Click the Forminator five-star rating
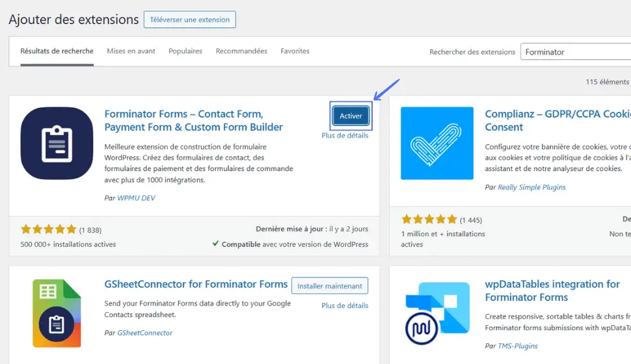631x364 pixels. pyautogui.click(x=48, y=229)
